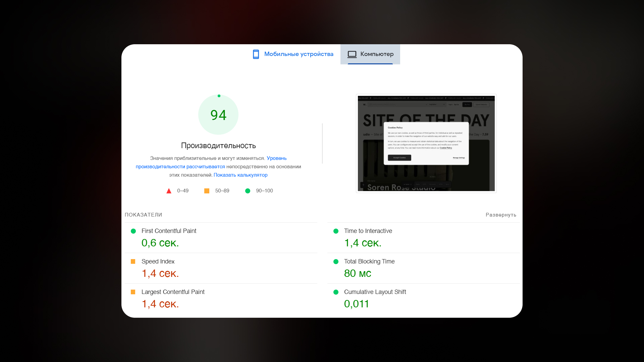
Task: Expand the metrics with Развернуть
Action: pyautogui.click(x=501, y=215)
